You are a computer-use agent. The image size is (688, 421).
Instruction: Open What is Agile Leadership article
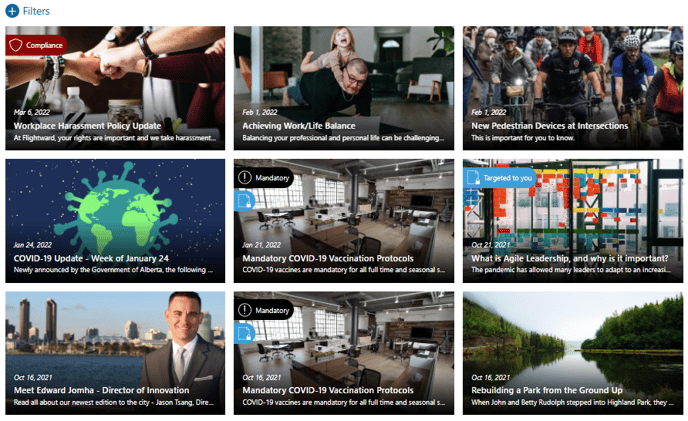tap(570, 259)
